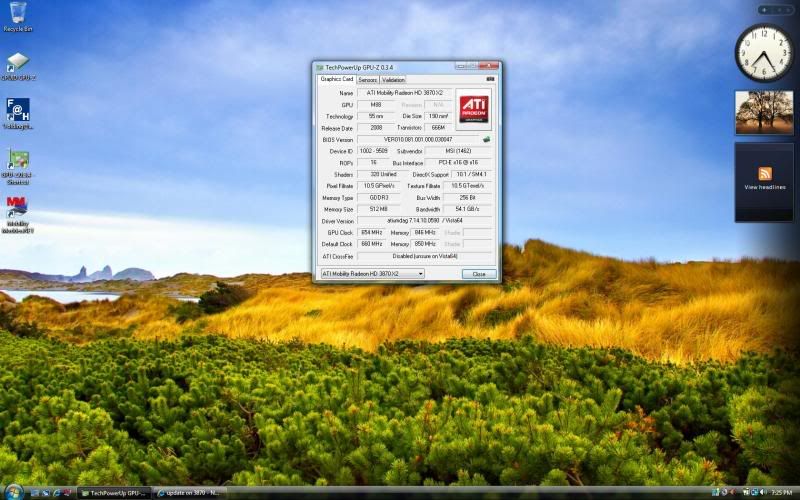Click the Die Size value field
Viewport: 800px width, 500px height.
tap(438, 116)
